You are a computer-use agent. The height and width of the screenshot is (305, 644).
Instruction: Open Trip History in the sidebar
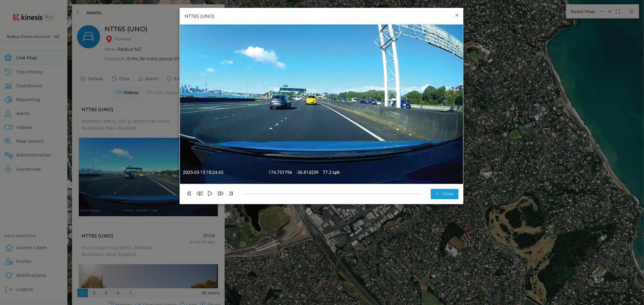29,72
